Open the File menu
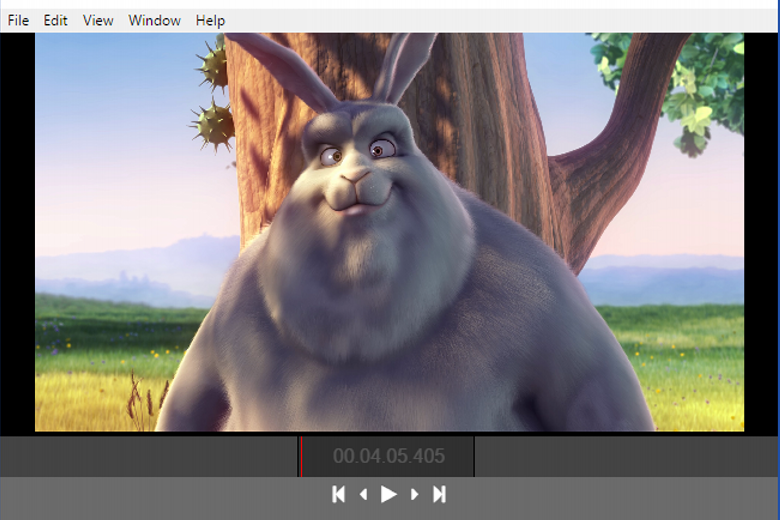 [18, 20]
